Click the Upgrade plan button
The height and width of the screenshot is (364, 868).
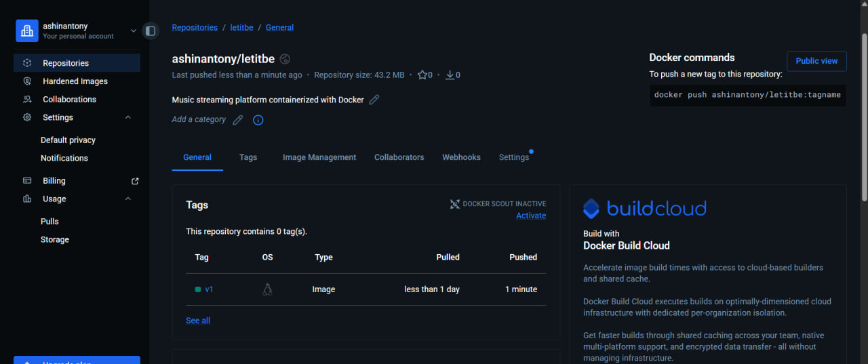coord(77,360)
